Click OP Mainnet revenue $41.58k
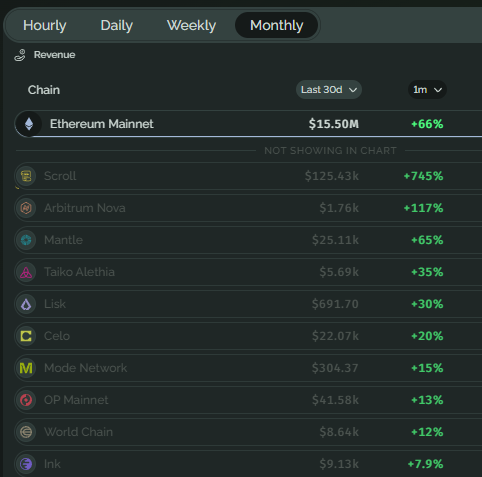This screenshot has height=477, width=482. (335, 400)
